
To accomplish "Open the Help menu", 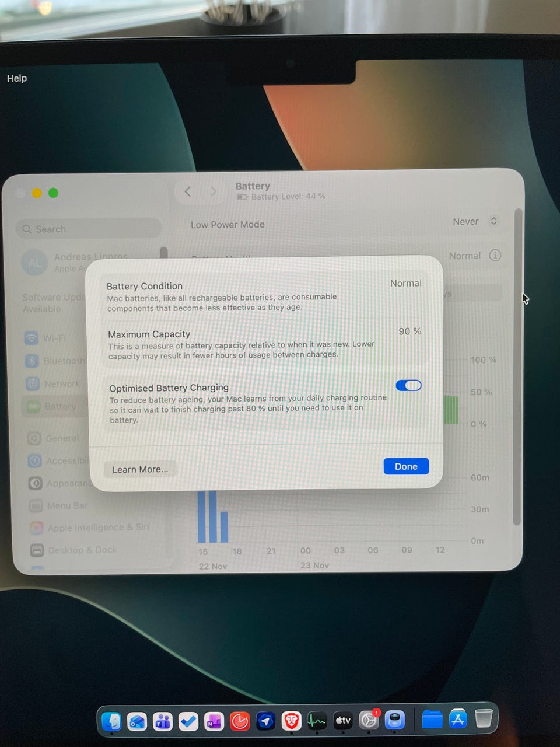I will [x=17, y=78].
